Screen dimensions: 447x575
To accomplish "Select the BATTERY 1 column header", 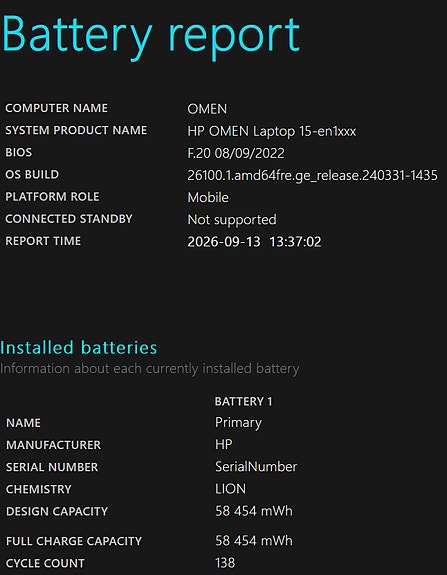I will pyautogui.click(x=243, y=402).
